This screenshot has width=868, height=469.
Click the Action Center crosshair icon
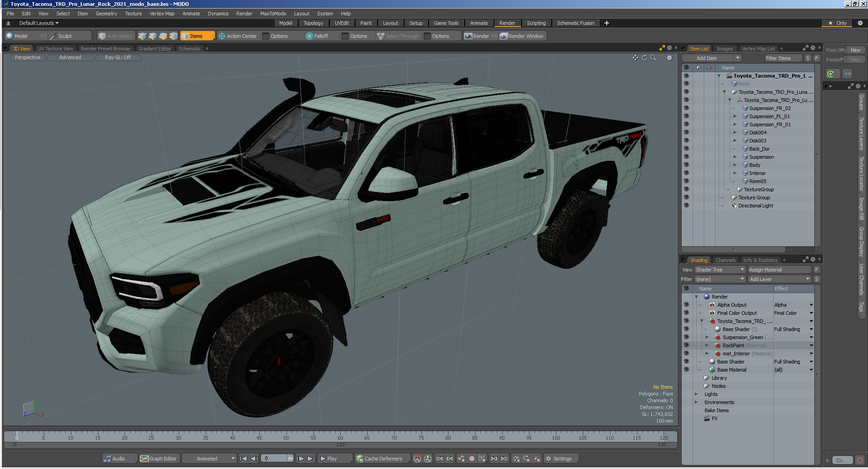[222, 36]
